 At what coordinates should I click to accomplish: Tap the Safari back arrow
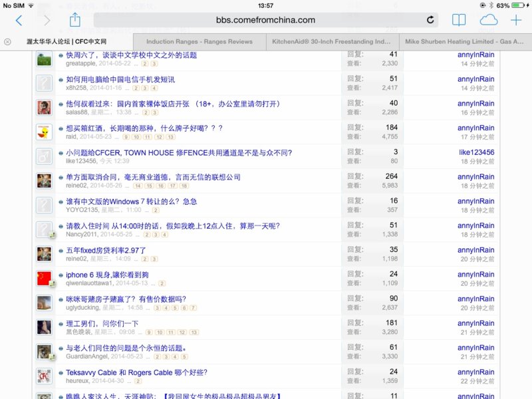pos(19,21)
